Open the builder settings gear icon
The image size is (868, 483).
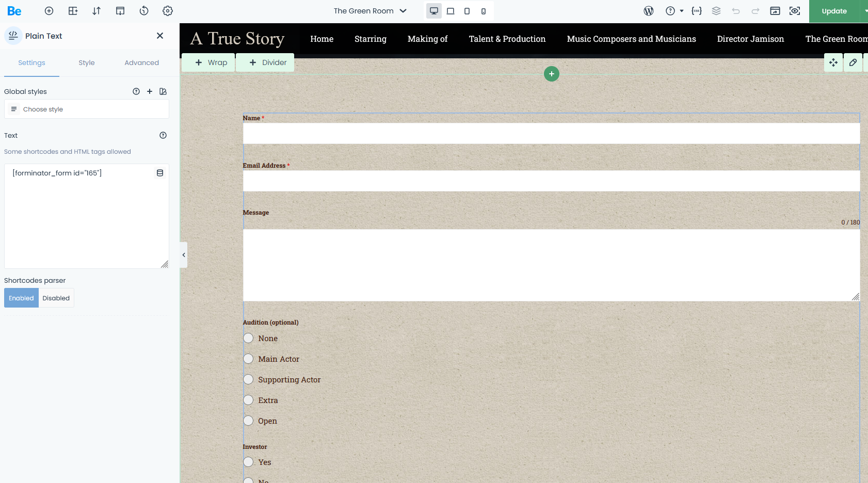[168, 11]
